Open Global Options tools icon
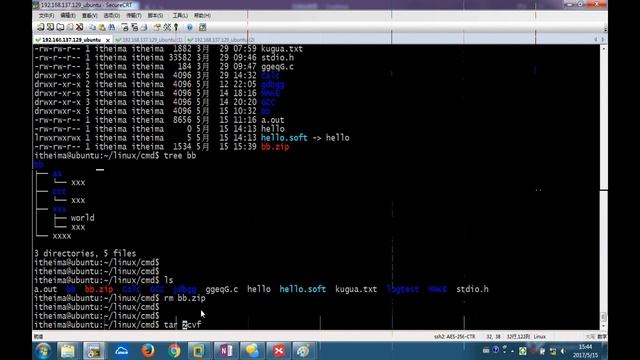The image size is (640, 360). pyautogui.click(x=167, y=27)
